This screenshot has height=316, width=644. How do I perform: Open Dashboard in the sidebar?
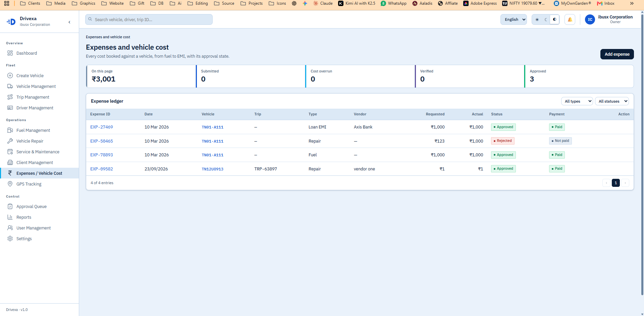pyautogui.click(x=26, y=53)
